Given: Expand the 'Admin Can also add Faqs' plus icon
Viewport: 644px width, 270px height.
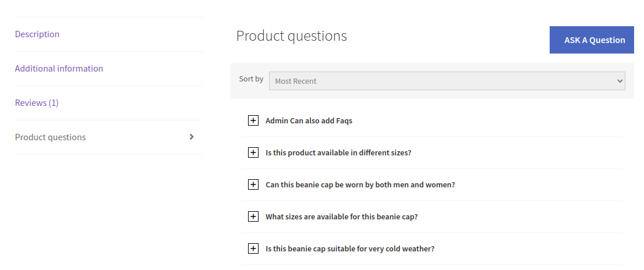Looking at the screenshot, I should click(x=253, y=121).
